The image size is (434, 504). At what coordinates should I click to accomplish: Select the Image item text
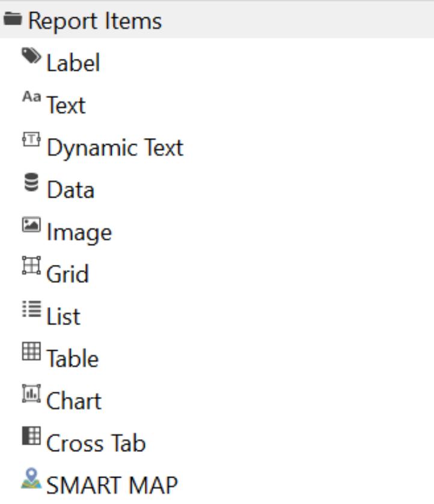tap(79, 232)
